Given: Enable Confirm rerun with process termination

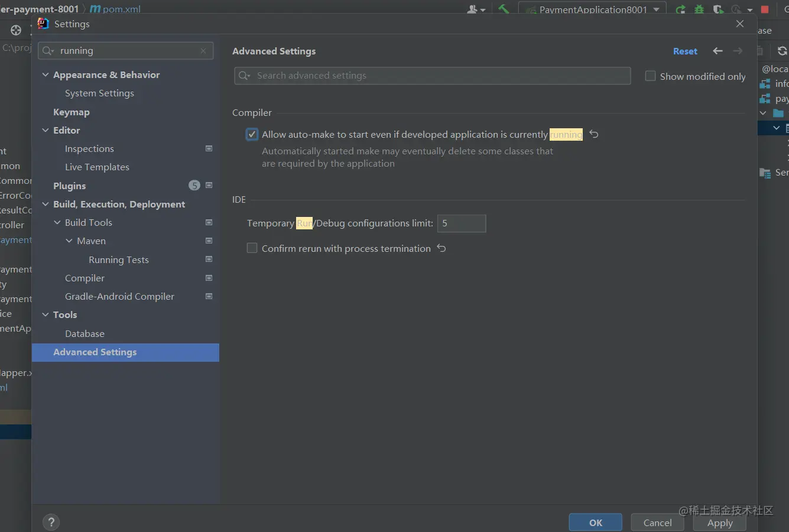Looking at the screenshot, I should pyautogui.click(x=252, y=248).
